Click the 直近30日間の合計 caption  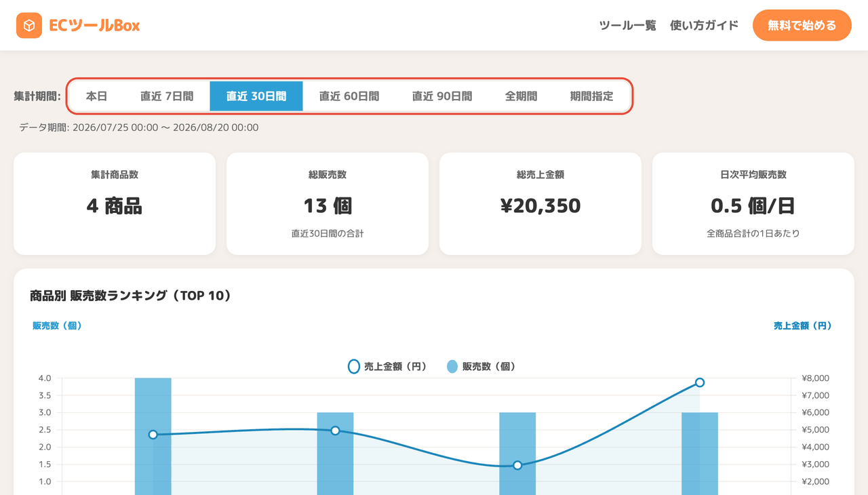[x=328, y=233]
